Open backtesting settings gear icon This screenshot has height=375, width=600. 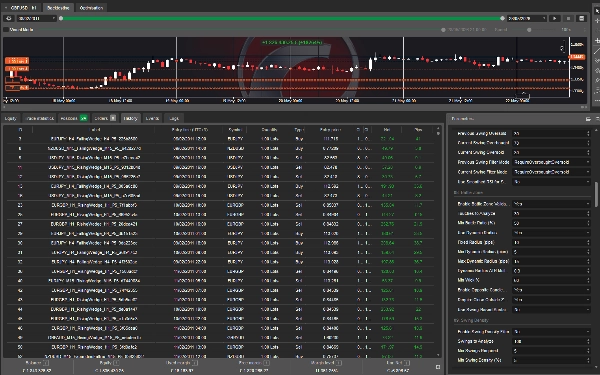[9, 18]
